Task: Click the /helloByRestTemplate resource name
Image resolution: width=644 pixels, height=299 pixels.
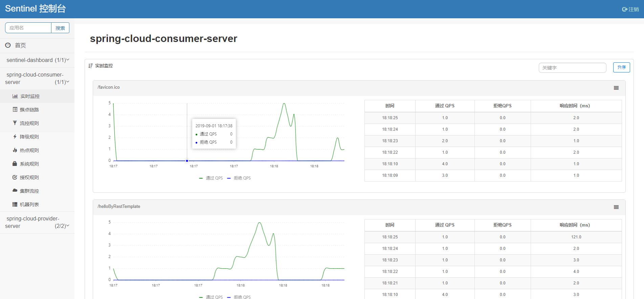Action: (119, 207)
